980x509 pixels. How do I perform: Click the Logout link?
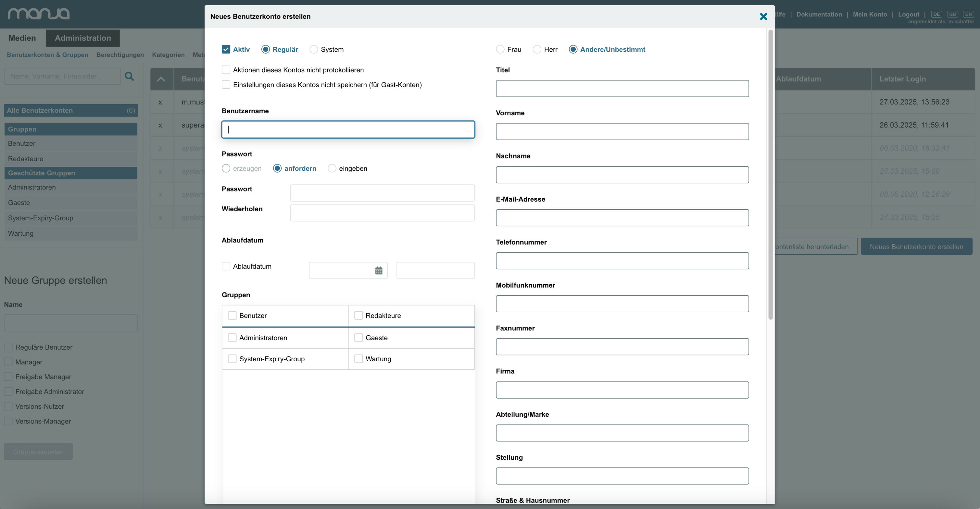tap(909, 15)
